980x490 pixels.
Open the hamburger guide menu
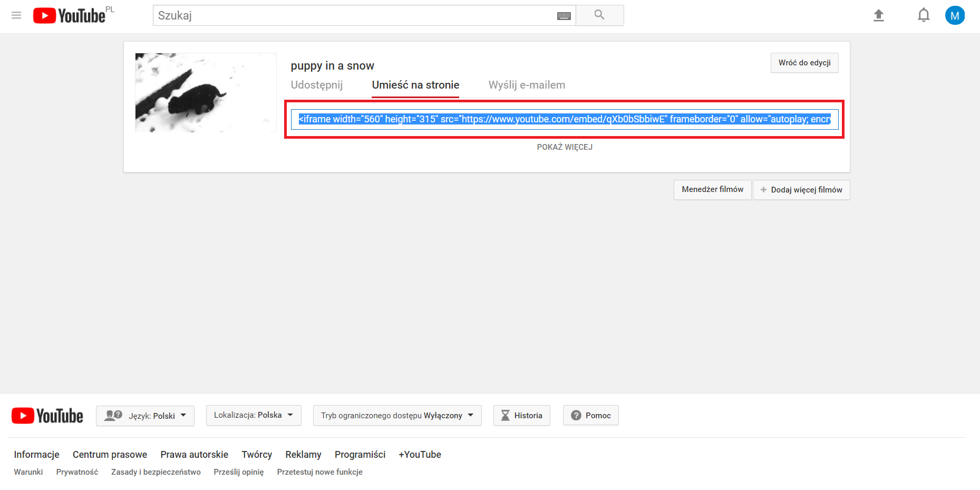16,15
